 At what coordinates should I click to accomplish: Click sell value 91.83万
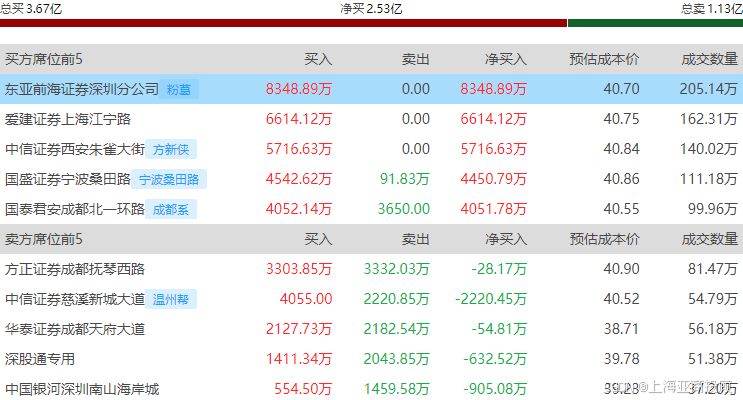pyautogui.click(x=405, y=179)
